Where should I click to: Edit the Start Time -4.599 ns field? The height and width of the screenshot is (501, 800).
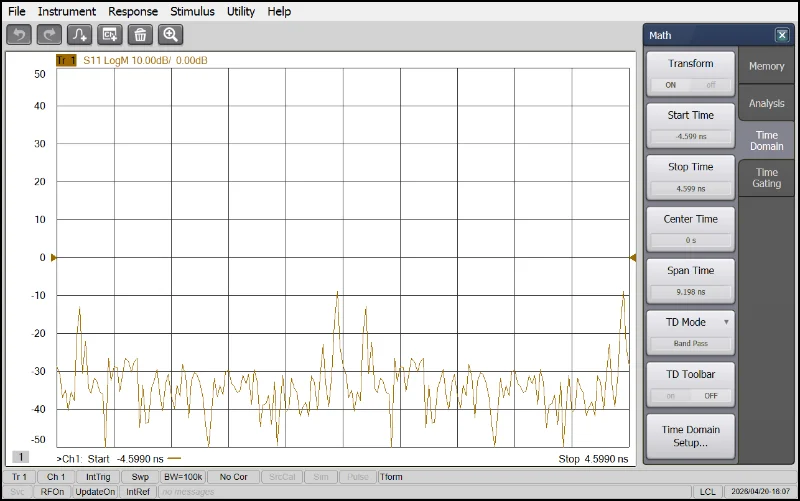point(690,136)
